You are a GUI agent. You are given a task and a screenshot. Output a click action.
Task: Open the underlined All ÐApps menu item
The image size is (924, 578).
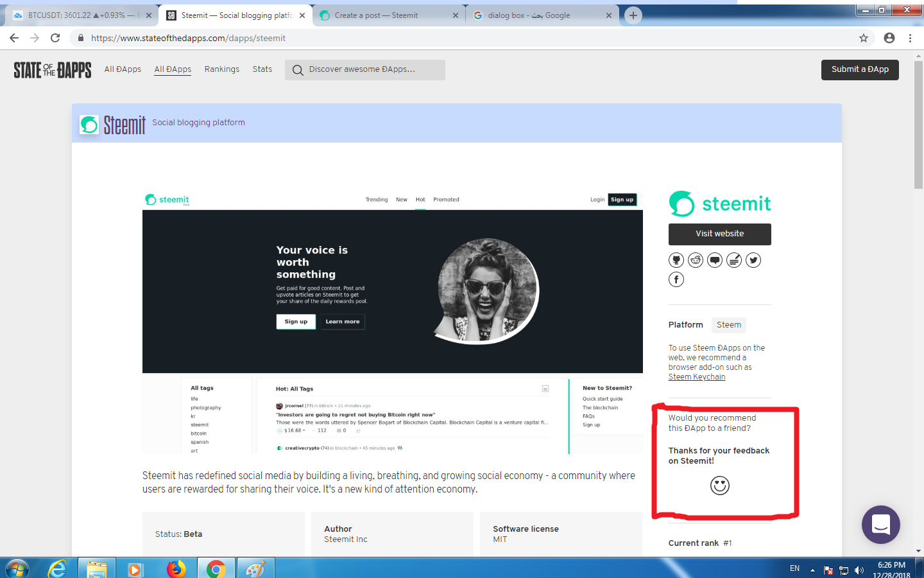pos(173,69)
